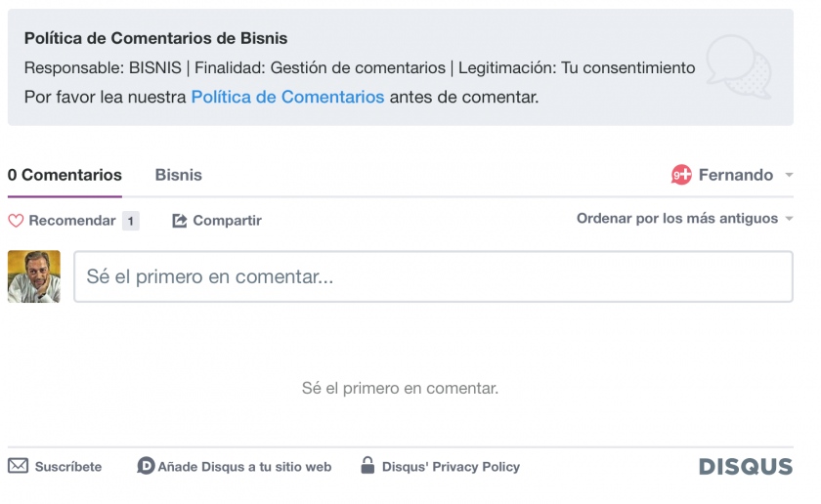
Task: Click the speech bubbles icon in policy box
Action: pyautogui.click(x=740, y=64)
